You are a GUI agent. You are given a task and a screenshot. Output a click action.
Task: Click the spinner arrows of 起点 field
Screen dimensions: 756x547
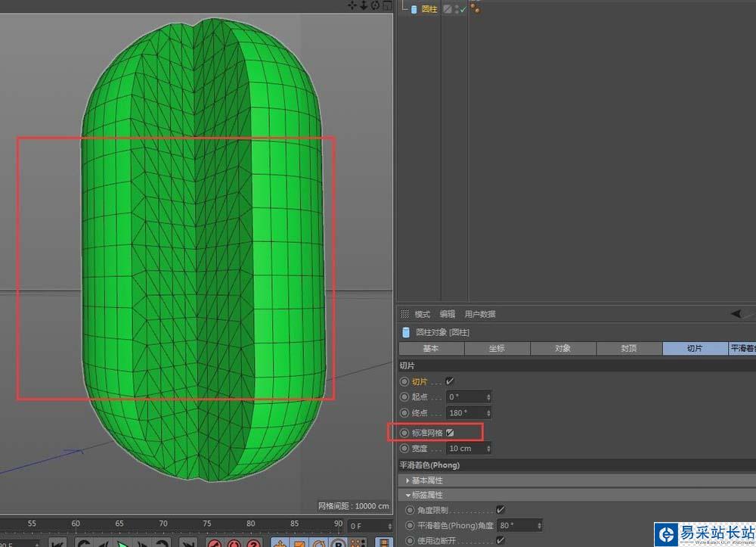[x=488, y=397]
